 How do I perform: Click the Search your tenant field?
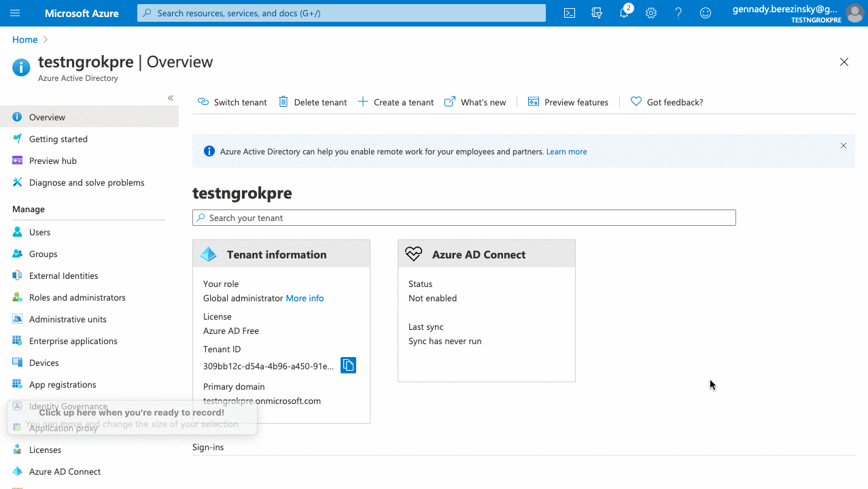pos(464,218)
